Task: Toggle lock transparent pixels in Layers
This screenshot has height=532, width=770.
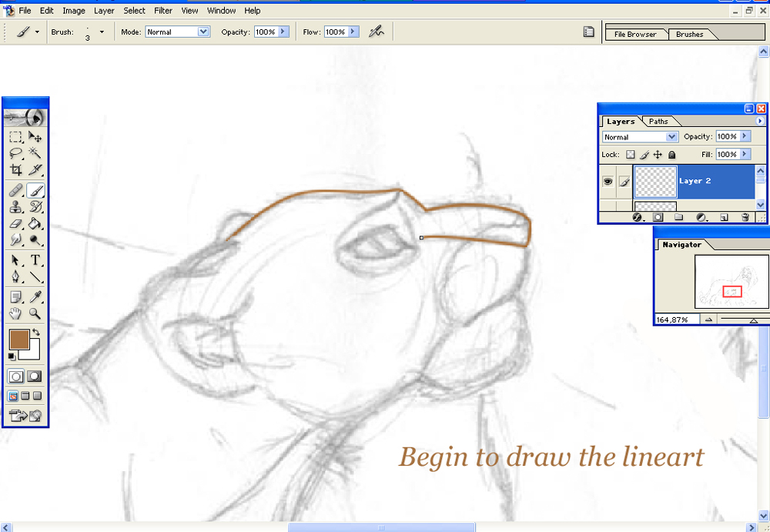Action: pyautogui.click(x=630, y=155)
